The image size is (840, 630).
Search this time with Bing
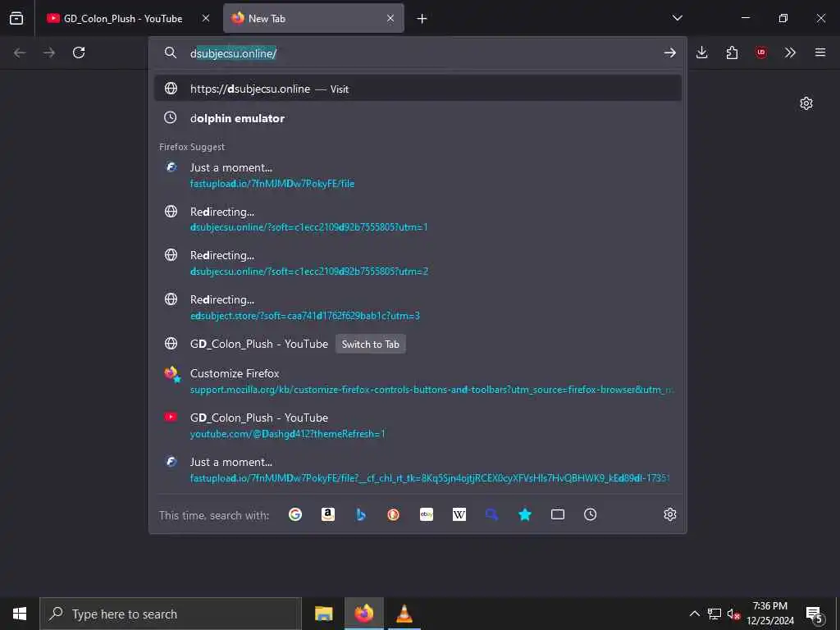pyautogui.click(x=361, y=514)
